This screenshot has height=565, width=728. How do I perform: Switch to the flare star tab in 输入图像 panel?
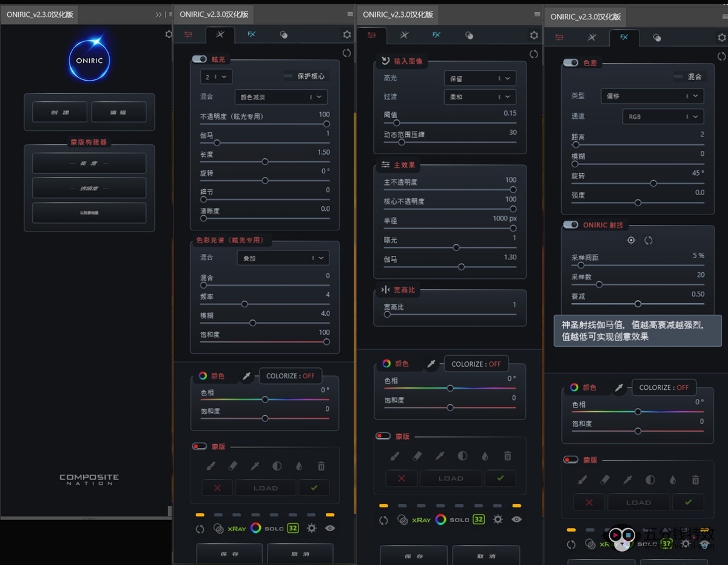click(x=404, y=36)
